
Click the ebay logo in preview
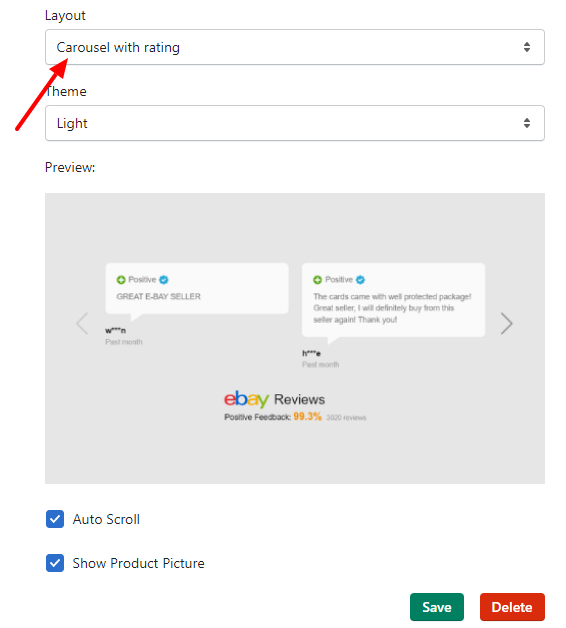coord(246,399)
